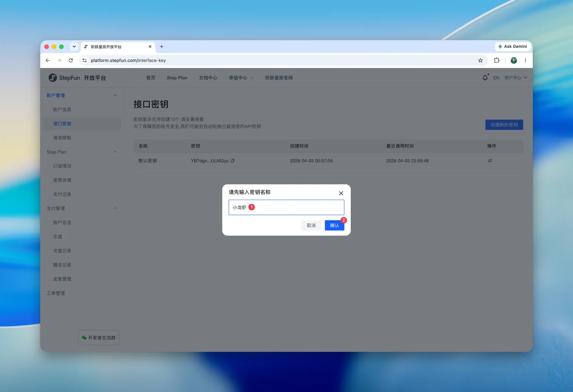573x392 pixels.
Task: Click the last call time 2026-04-03 23:58:48
Action: coord(407,161)
